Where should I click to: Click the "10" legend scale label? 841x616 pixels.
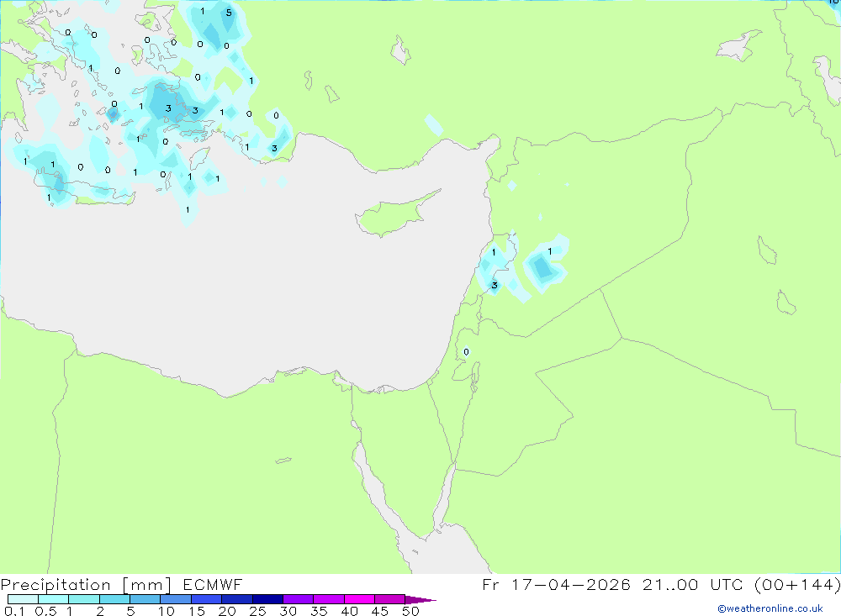coord(167,611)
